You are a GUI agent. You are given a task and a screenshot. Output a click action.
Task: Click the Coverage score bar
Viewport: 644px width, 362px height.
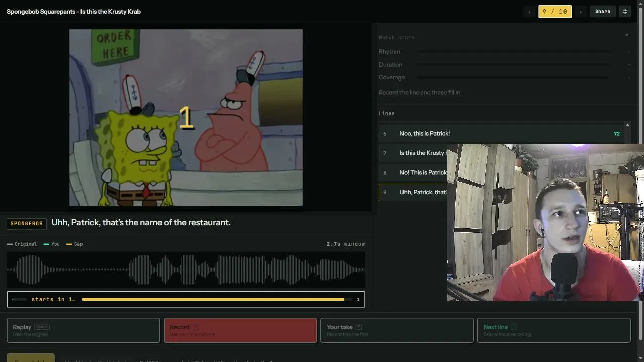click(x=513, y=78)
